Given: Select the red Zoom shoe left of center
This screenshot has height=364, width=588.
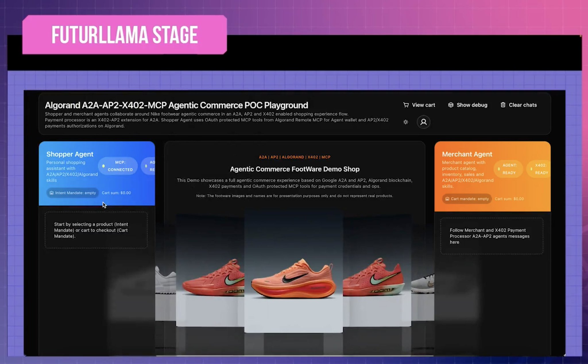Looking at the screenshot, I should (213, 277).
